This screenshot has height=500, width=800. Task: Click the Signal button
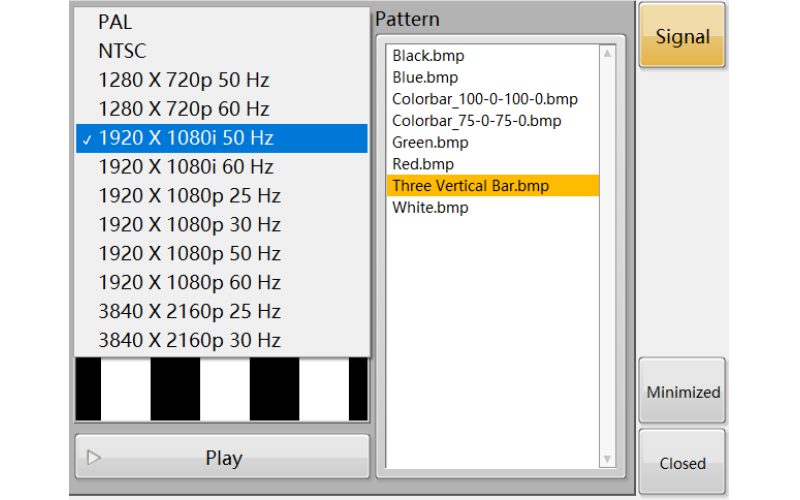coord(682,36)
